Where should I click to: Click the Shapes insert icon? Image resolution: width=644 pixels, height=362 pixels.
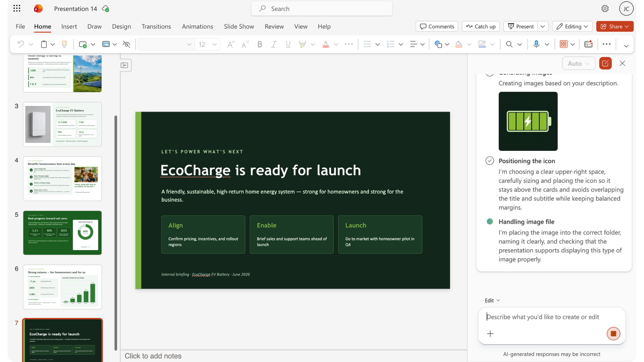(x=438, y=44)
